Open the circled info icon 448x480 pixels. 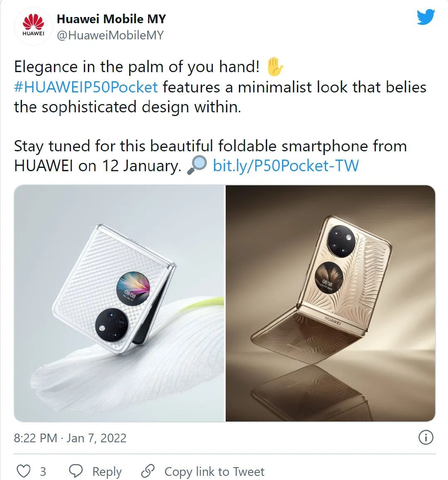(426, 437)
